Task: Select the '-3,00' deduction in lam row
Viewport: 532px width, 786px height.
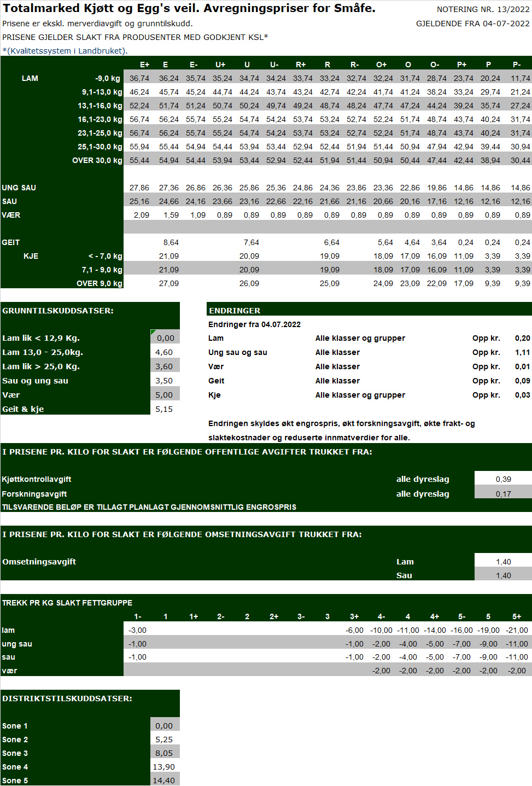Action: [x=138, y=630]
